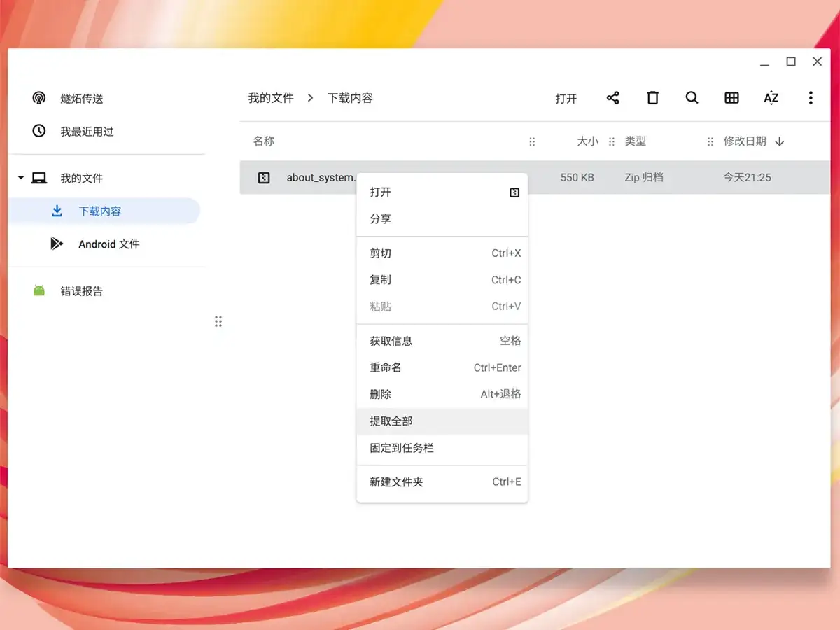This screenshot has width=840, height=630.
Task: Sort by the 修改日期 column header
Action: [745, 141]
